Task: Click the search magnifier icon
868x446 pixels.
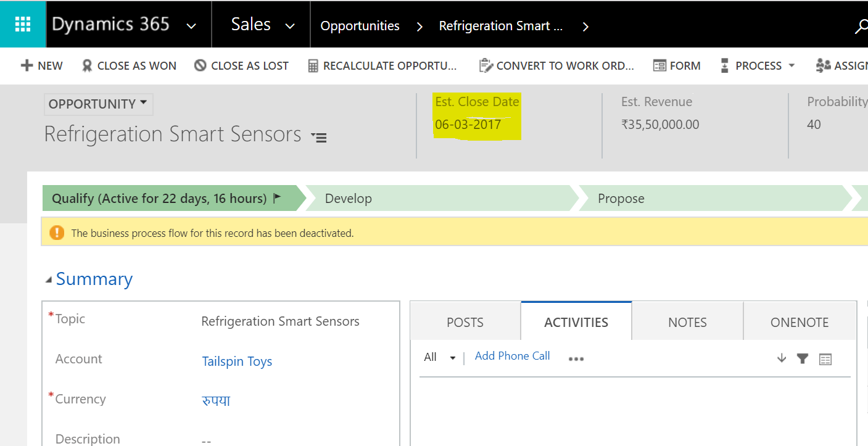Action: [861, 26]
